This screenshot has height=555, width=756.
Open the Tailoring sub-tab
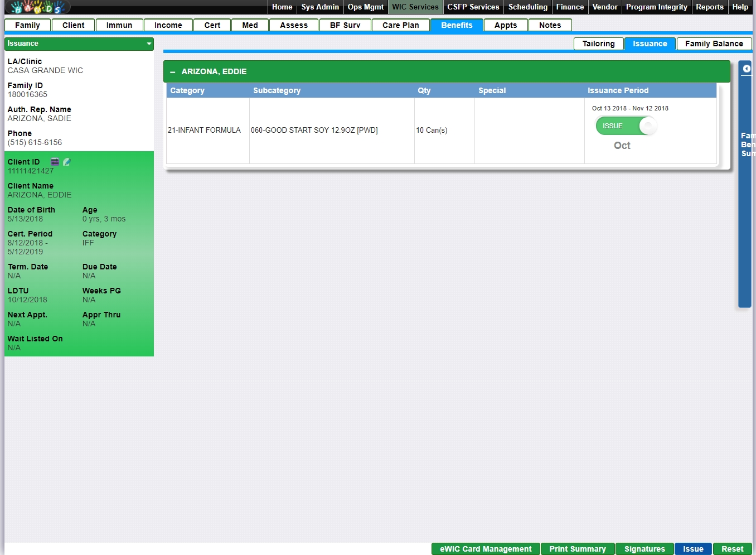598,44
